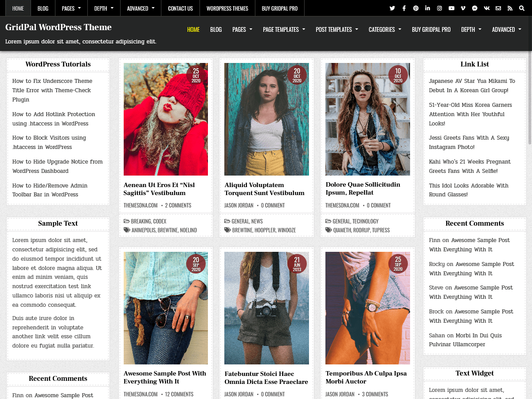
Task: Click the Facebook icon in the top bar
Action: [x=404, y=8]
